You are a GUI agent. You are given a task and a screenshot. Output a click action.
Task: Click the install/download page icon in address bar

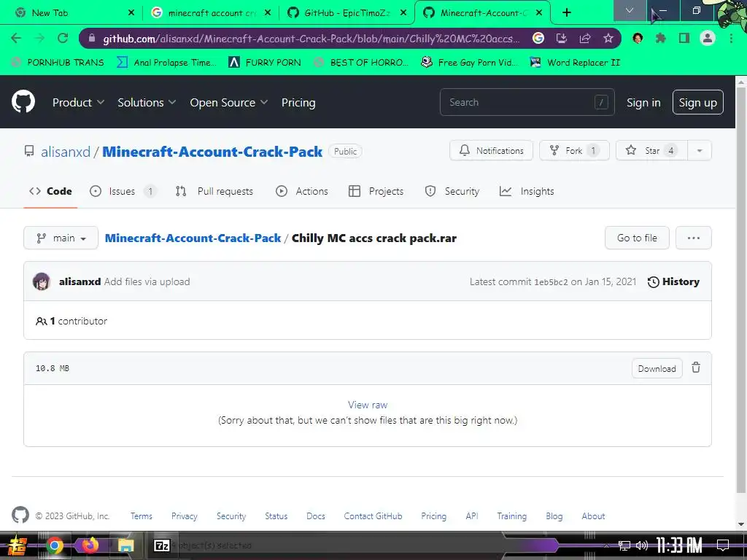(562, 38)
